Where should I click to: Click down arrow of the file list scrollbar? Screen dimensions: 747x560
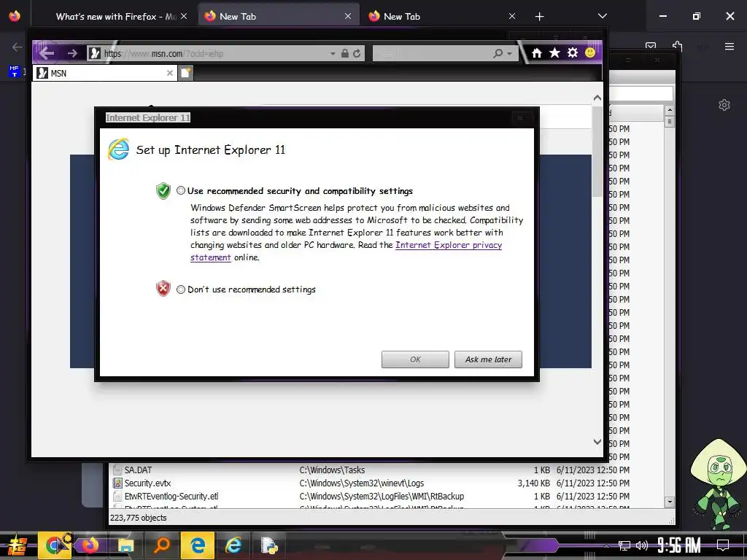[x=670, y=502]
